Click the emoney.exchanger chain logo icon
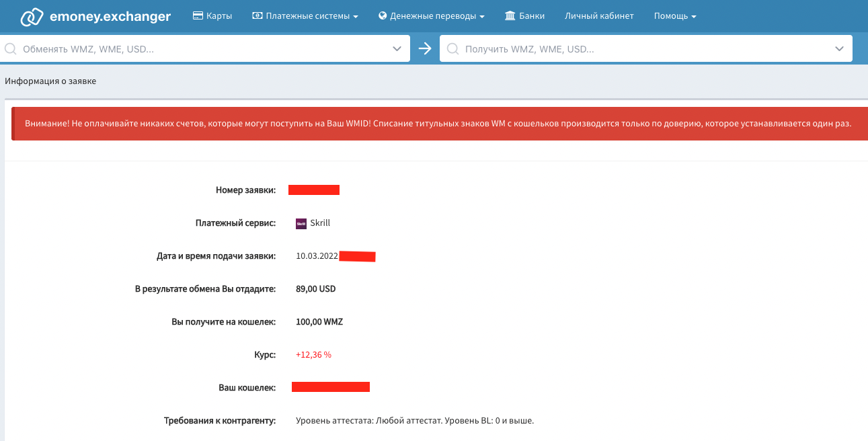Viewport: 868px width, 441px height. (x=32, y=17)
